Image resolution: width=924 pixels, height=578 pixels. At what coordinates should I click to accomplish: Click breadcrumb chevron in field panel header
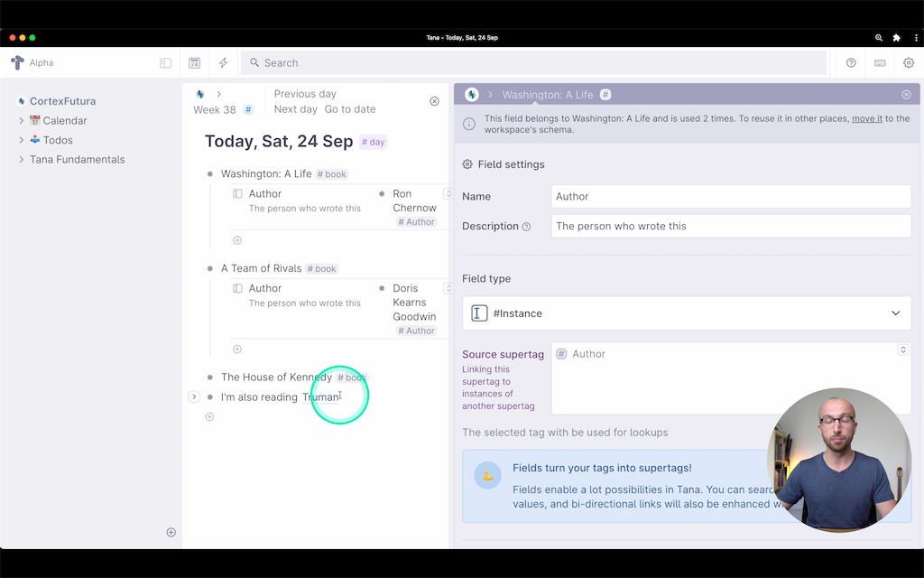pyautogui.click(x=490, y=94)
